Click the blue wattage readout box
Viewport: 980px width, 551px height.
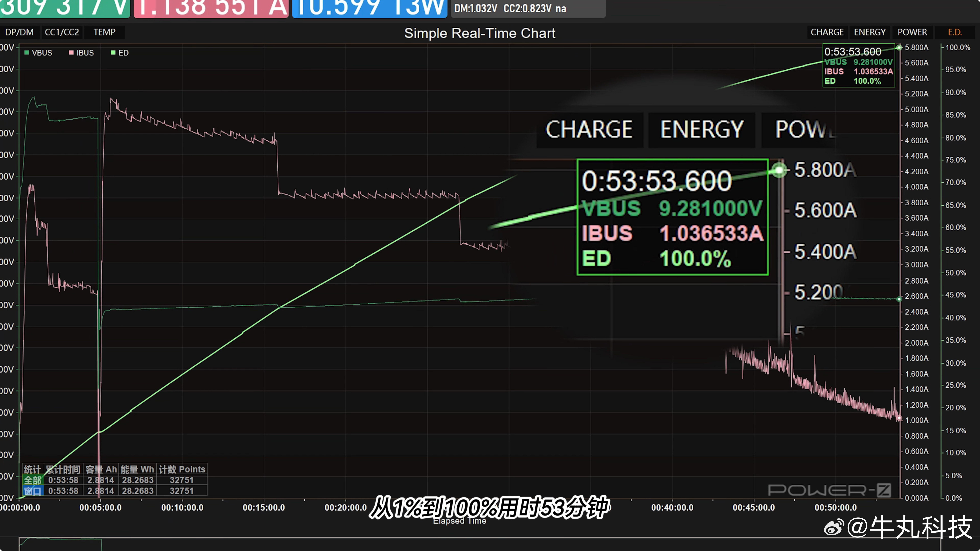point(369,8)
